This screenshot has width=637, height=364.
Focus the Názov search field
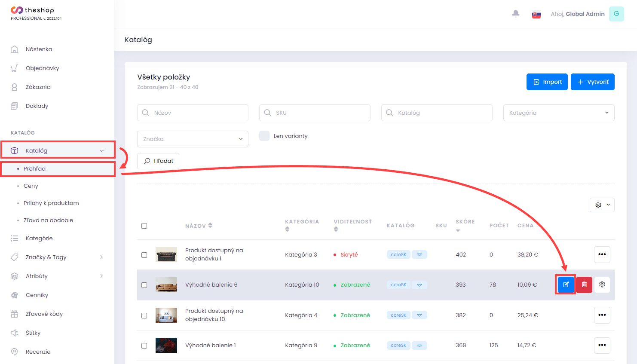click(193, 113)
